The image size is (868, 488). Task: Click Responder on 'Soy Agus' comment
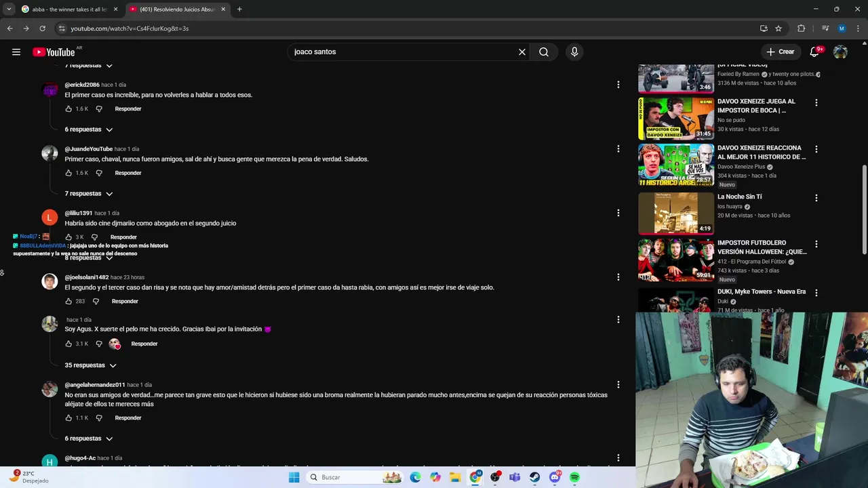(x=144, y=344)
